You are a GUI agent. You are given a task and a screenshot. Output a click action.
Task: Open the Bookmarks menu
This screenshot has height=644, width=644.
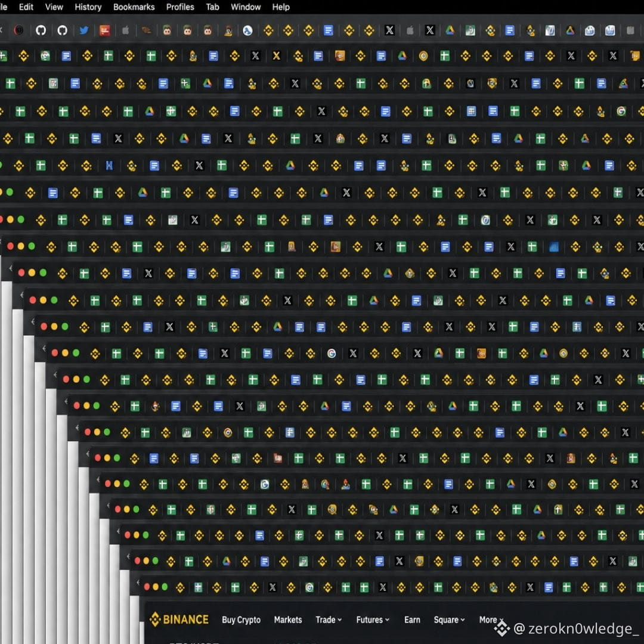point(134,7)
